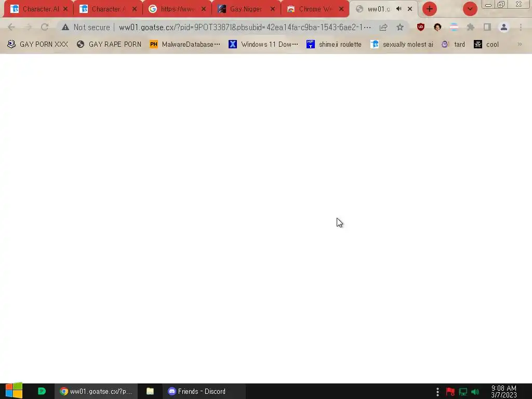The image size is (532, 399).
Task: Open the share this page icon
Action: (x=383, y=27)
